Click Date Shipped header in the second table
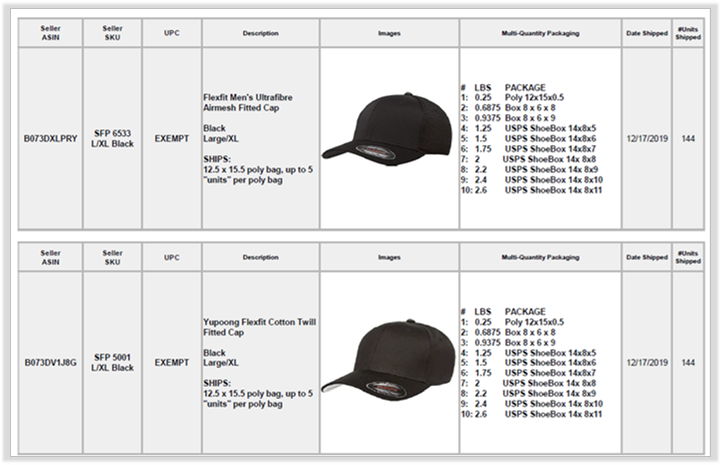The width and height of the screenshot is (721, 465). click(x=647, y=257)
